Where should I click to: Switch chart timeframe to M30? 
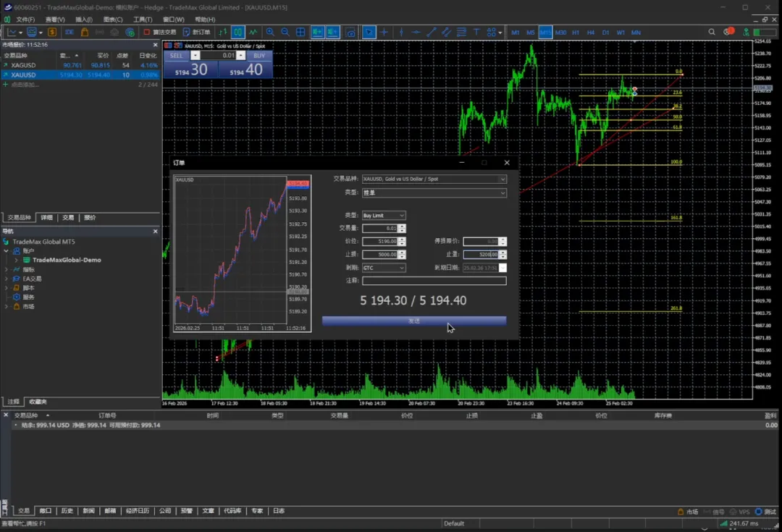(560, 33)
